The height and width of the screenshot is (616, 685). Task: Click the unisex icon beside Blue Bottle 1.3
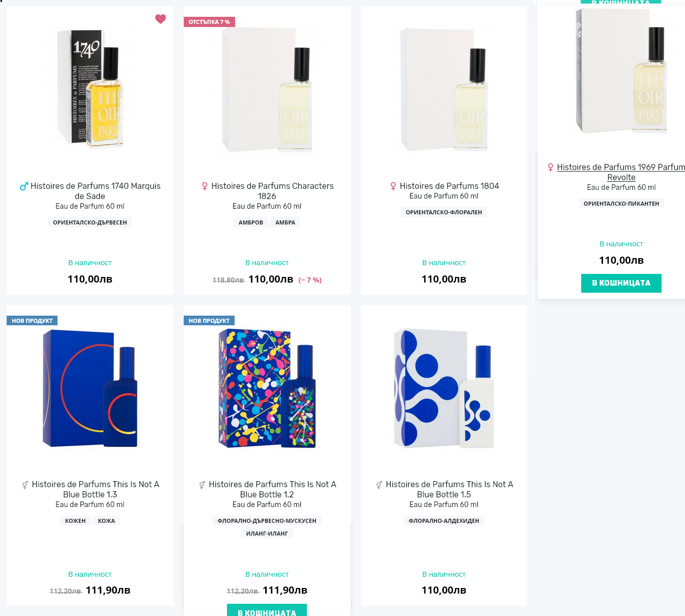25,485
